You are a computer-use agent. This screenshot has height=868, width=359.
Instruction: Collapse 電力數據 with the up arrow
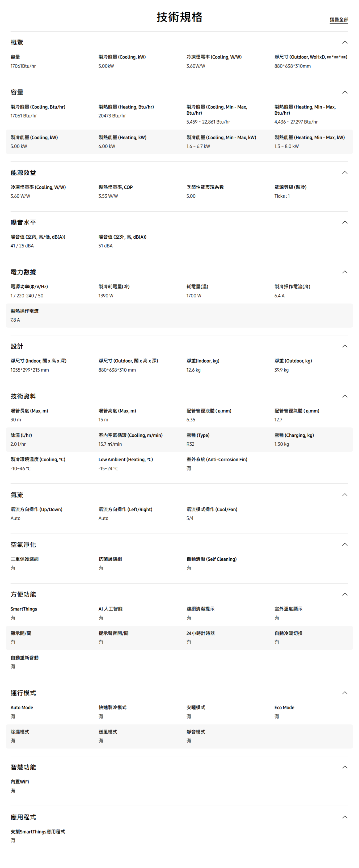point(345,272)
